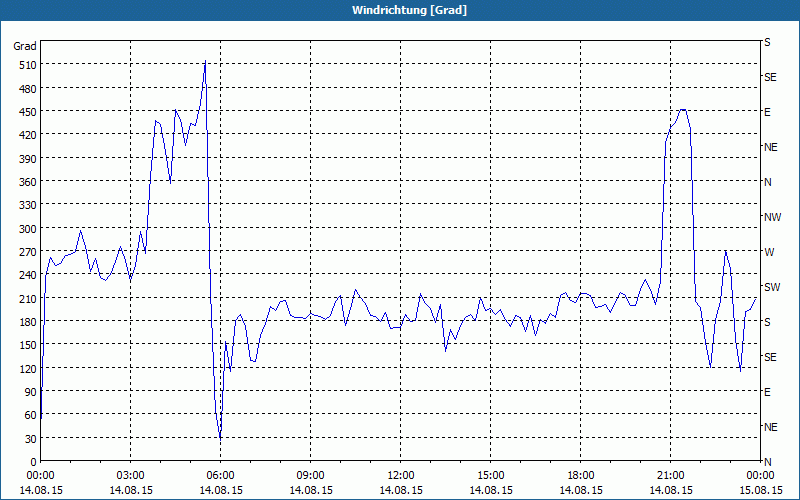The width and height of the screenshot is (800, 500).
Task: Pick the 12:00 time label
Action: [401, 476]
